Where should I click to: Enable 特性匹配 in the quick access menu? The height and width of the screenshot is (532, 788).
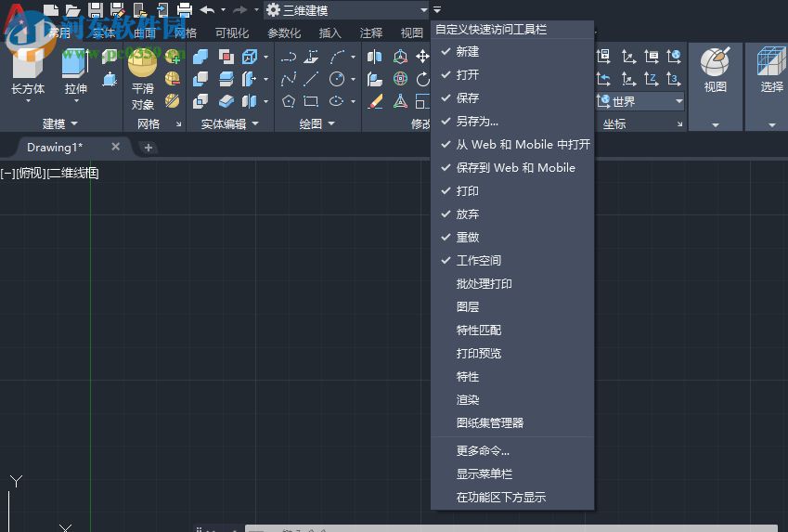coord(512,330)
